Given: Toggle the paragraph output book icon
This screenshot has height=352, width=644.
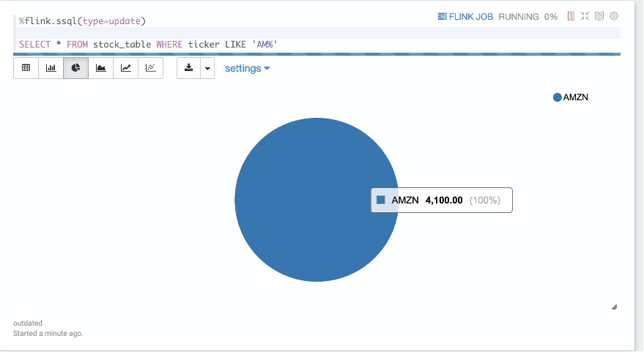Looking at the screenshot, I should pos(599,16).
